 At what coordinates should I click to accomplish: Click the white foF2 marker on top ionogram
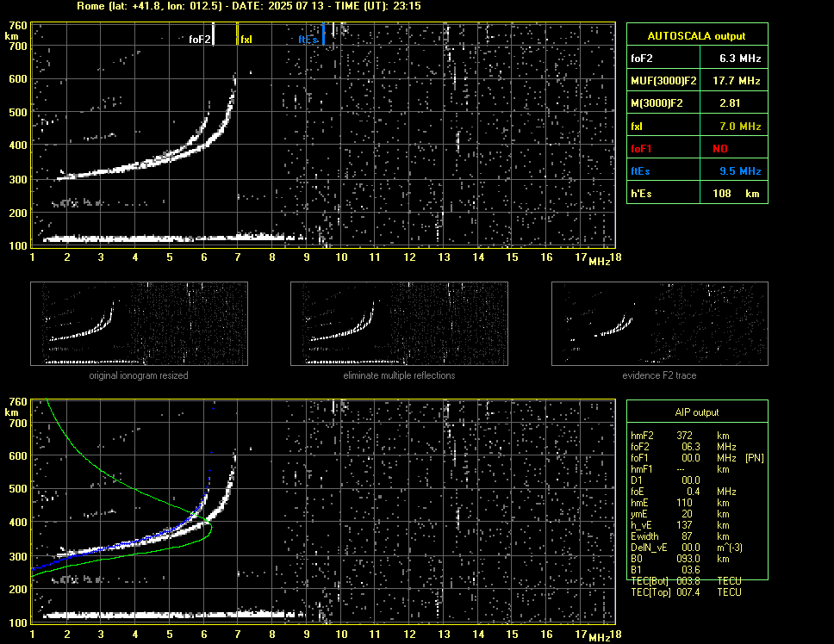click(x=214, y=34)
